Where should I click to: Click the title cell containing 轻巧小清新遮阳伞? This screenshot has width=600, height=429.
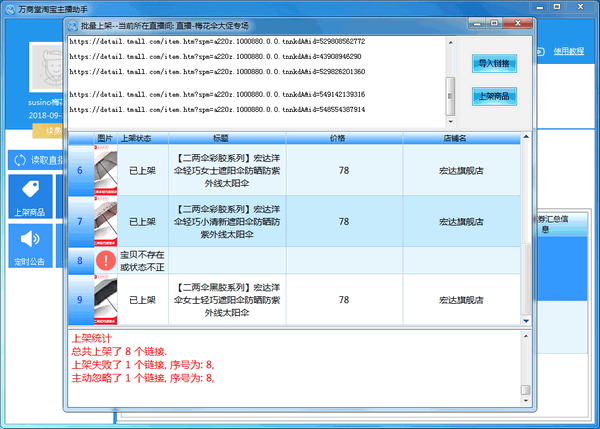pos(227,222)
